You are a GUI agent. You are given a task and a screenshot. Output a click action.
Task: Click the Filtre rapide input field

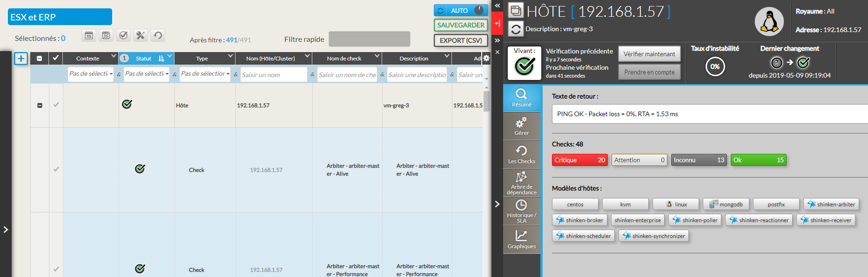370,39
